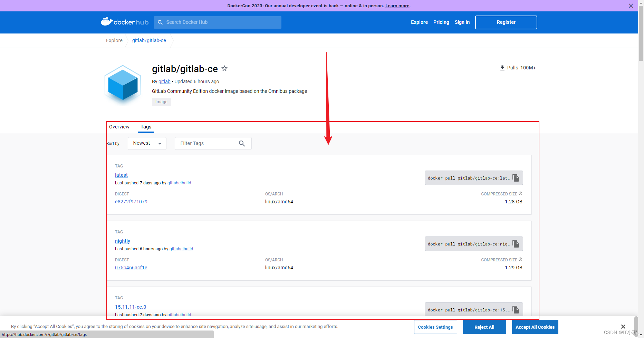Click info icon beside nightly Compressed Size
Image resolution: width=644 pixels, height=338 pixels.
(520, 259)
